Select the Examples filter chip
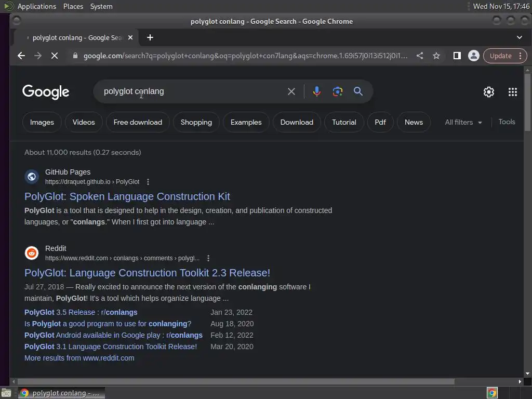 [246, 122]
